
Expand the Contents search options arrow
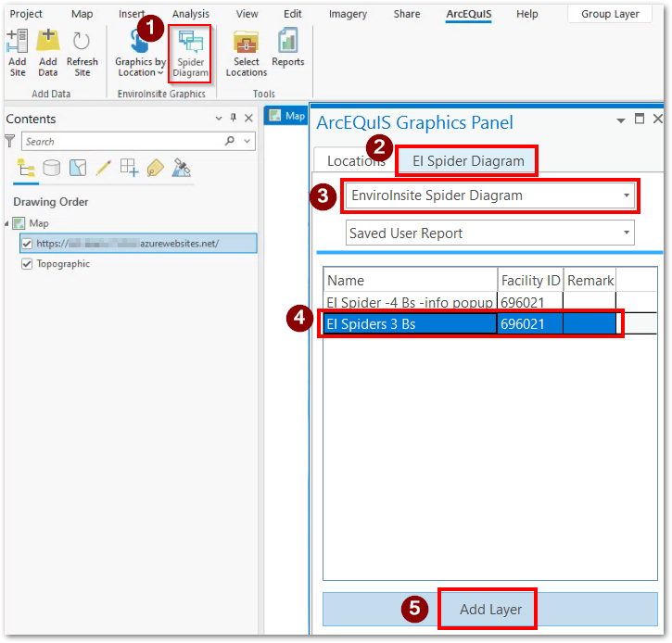(x=247, y=141)
